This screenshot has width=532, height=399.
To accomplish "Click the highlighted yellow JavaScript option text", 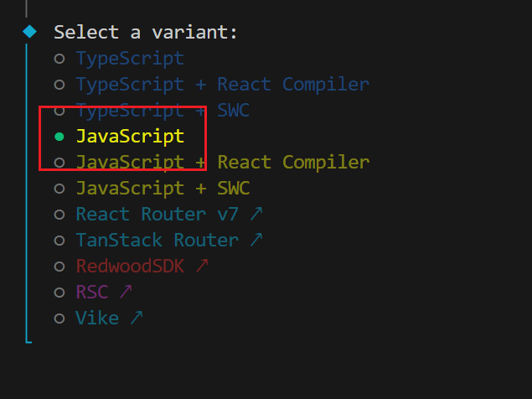I will click(130, 137).
